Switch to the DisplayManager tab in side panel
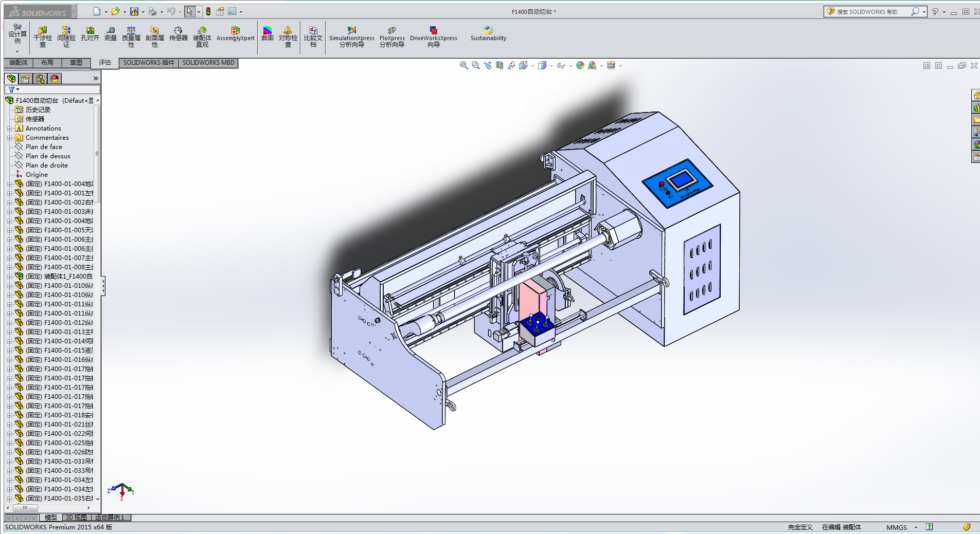The height and width of the screenshot is (534, 980). click(x=55, y=78)
